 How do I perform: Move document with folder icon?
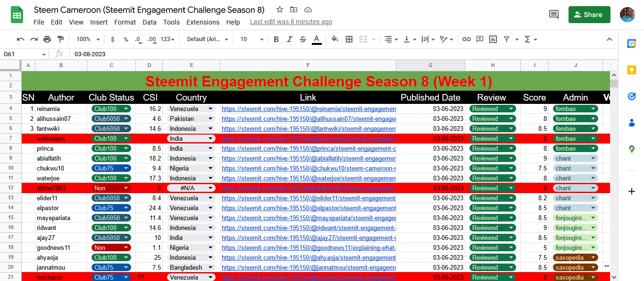coord(293,10)
